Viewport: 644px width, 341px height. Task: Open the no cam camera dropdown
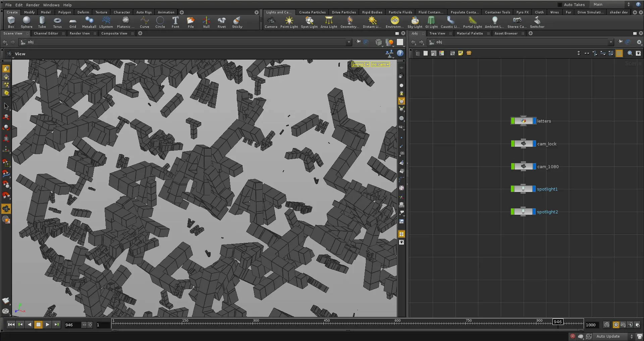(380, 64)
